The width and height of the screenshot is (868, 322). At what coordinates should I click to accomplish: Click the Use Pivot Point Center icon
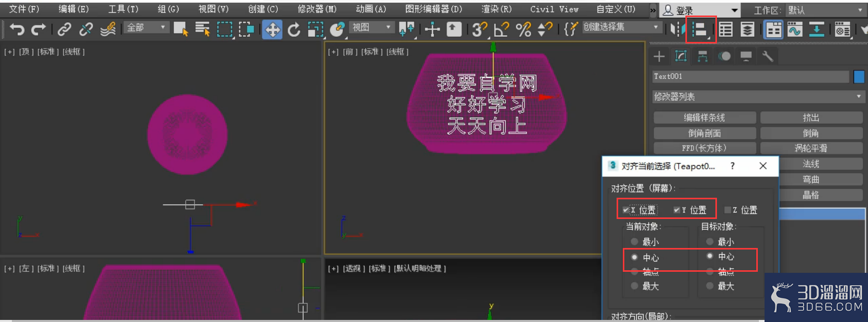(x=407, y=30)
